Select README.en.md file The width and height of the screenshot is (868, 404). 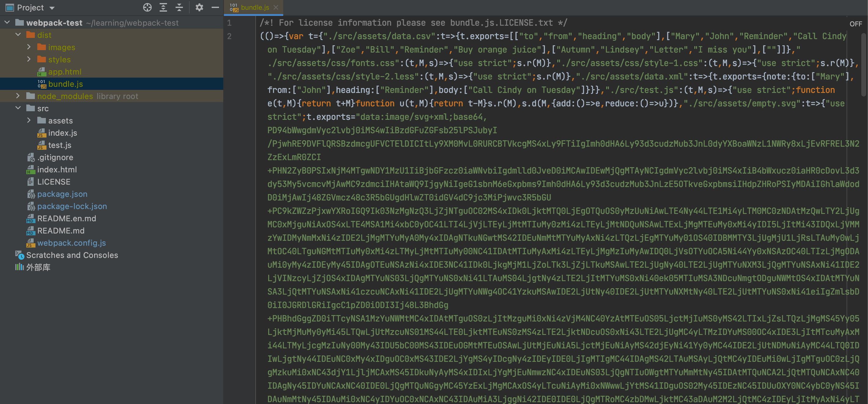66,219
